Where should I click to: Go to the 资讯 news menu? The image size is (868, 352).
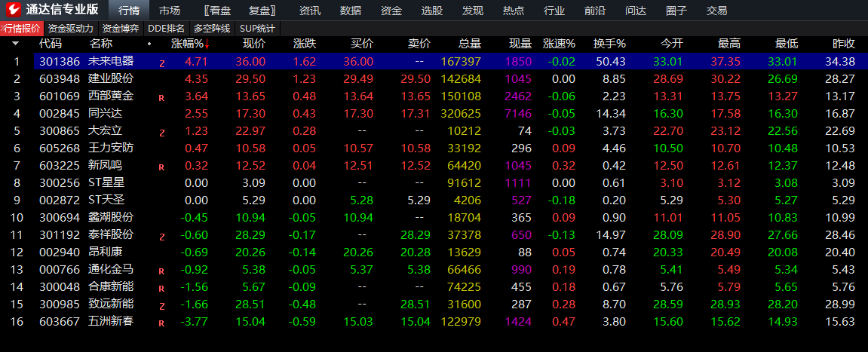[309, 11]
